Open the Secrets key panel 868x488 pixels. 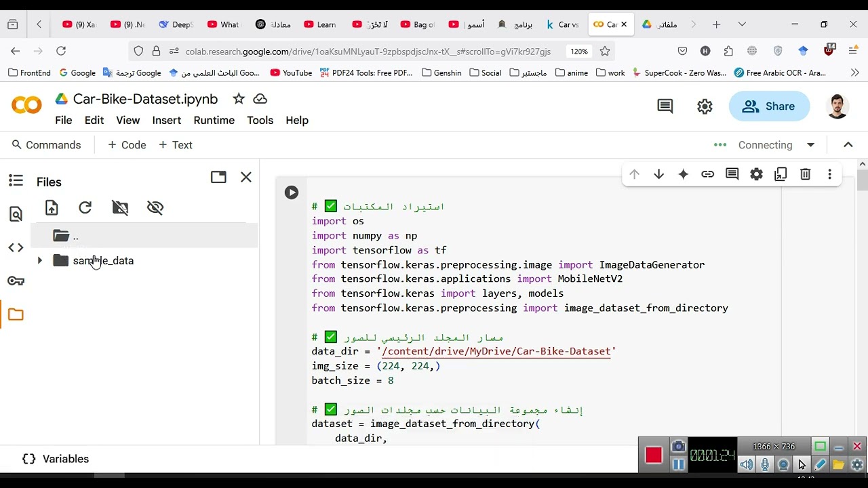click(16, 281)
